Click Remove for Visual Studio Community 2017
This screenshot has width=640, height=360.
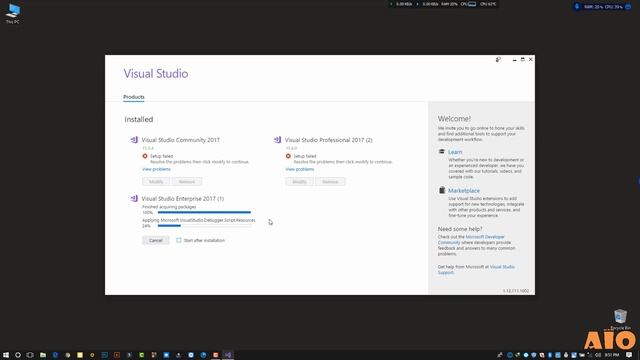tap(187, 182)
